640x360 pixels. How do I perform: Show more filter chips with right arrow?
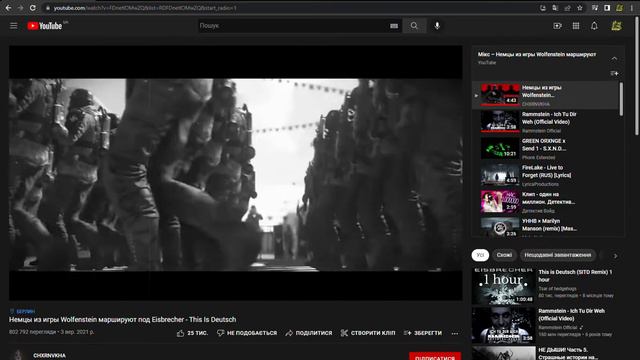615,256
